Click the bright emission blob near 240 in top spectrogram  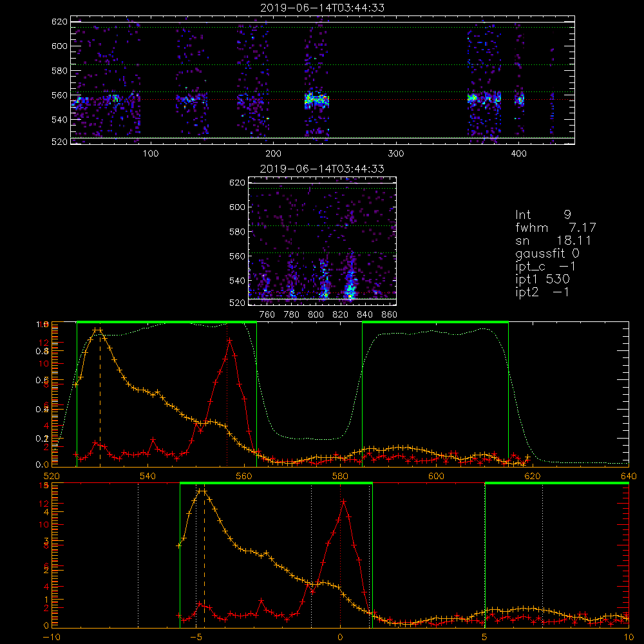point(317,100)
